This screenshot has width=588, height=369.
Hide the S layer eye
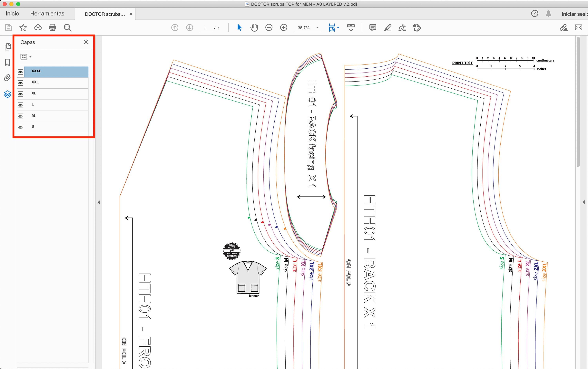click(x=21, y=127)
